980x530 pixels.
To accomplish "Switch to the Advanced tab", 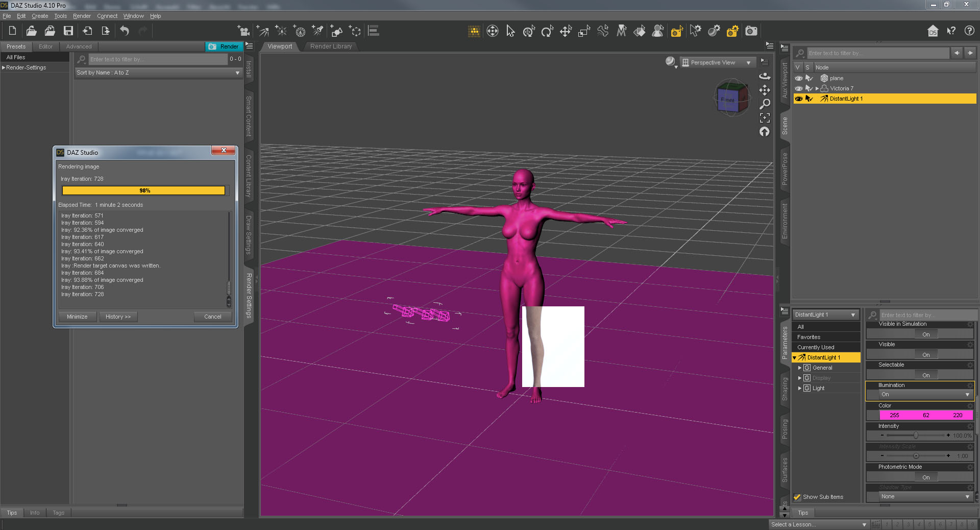I will click(x=79, y=46).
